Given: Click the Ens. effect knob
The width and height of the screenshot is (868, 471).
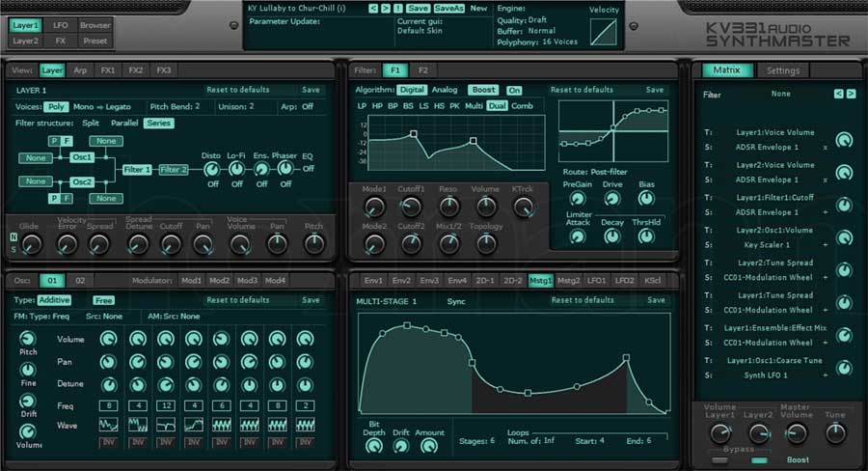Looking at the screenshot, I should 261,169.
